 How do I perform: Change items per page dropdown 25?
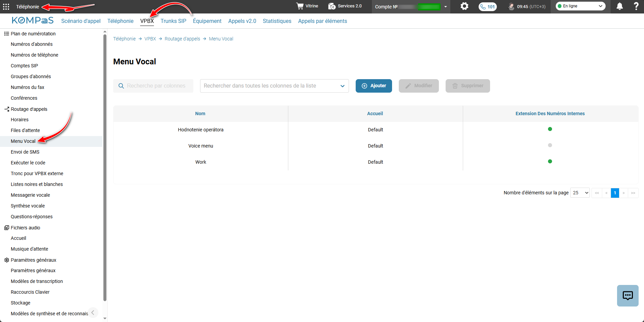[580, 193]
